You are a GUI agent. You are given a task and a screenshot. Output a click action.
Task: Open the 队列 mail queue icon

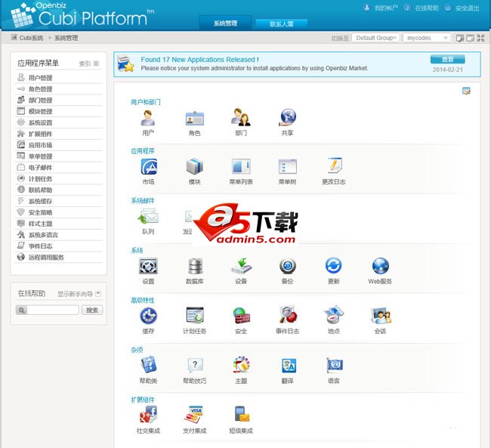(x=148, y=216)
